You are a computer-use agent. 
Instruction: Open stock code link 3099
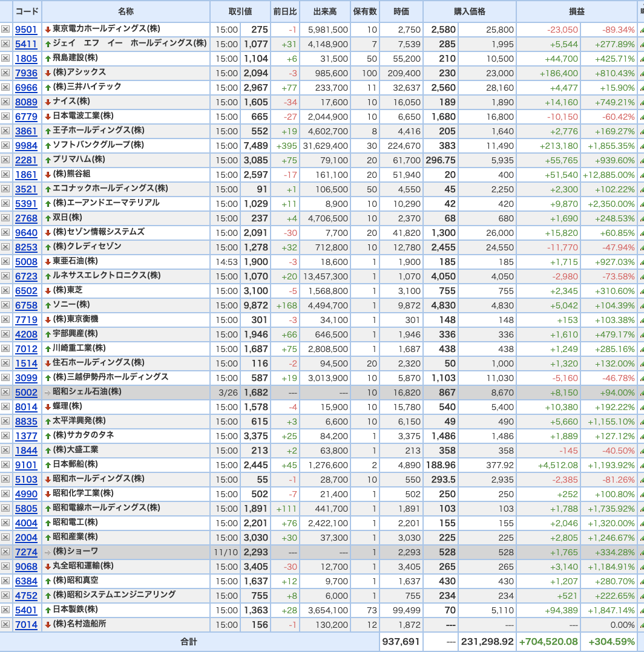(26, 378)
